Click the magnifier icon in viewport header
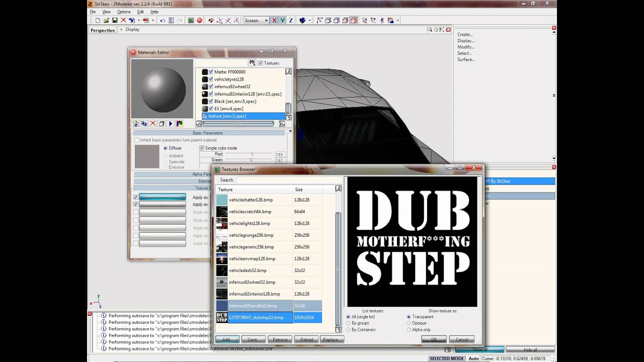Screen dimensions: 644x362 click(x=430, y=30)
